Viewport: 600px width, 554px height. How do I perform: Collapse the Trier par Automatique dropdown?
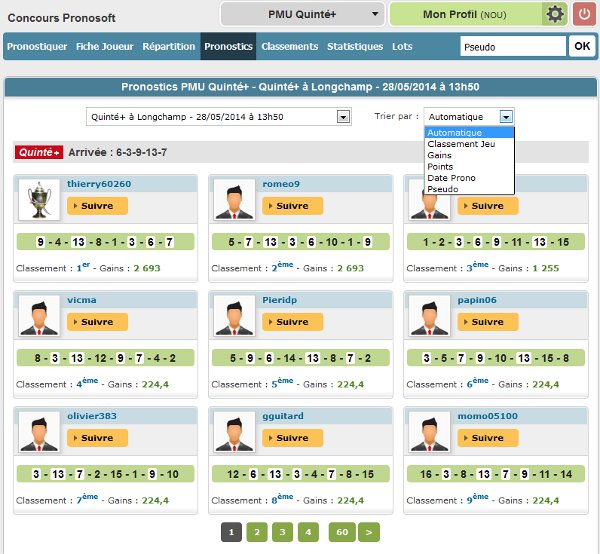[x=506, y=117]
